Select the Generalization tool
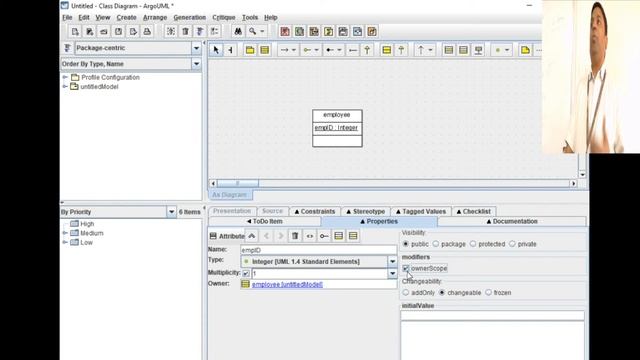Screen dimensions: 640x360 point(367,50)
